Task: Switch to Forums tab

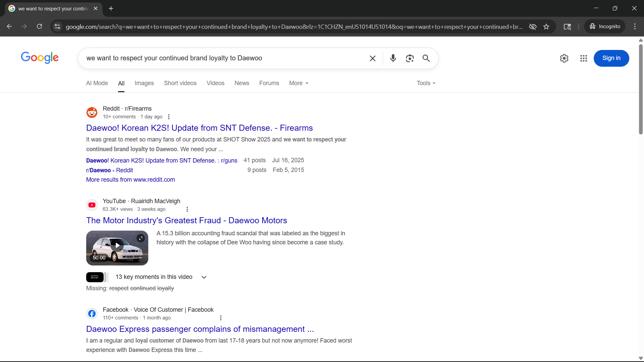Action: coord(269,83)
